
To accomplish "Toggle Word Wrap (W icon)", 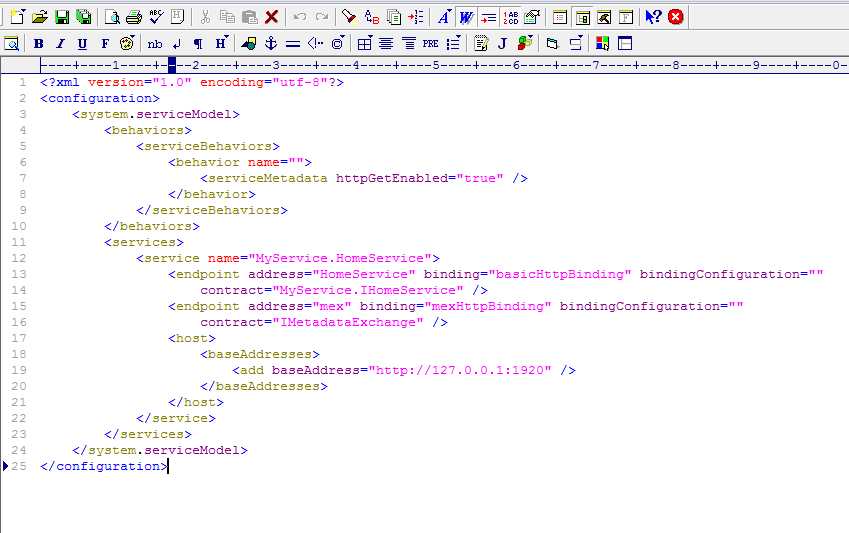I will (x=466, y=17).
